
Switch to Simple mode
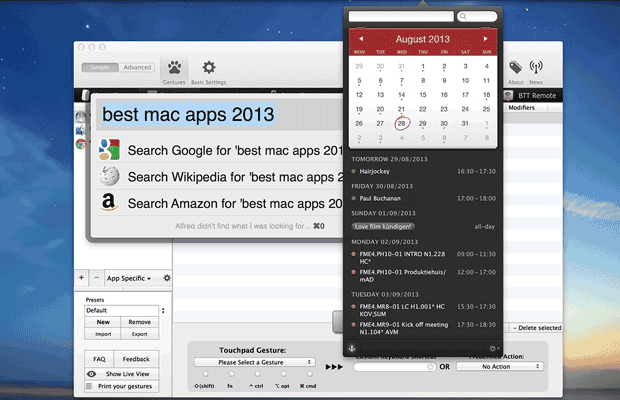[x=100, y=67]
